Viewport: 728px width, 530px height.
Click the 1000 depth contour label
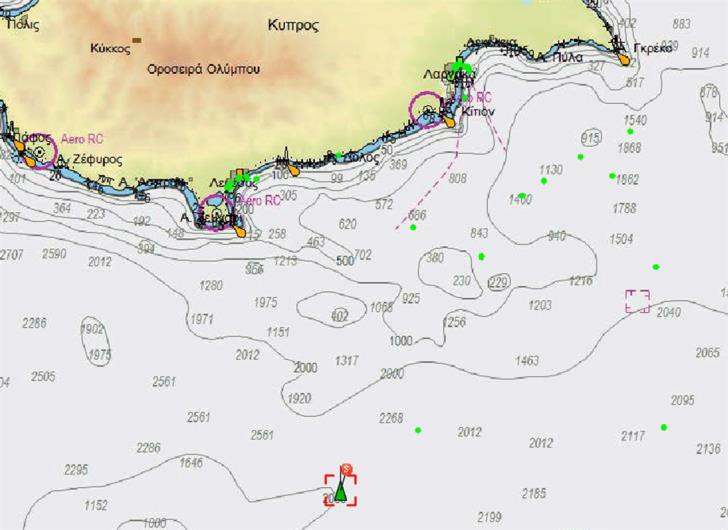pyautogui.click(x=401, y=341)
